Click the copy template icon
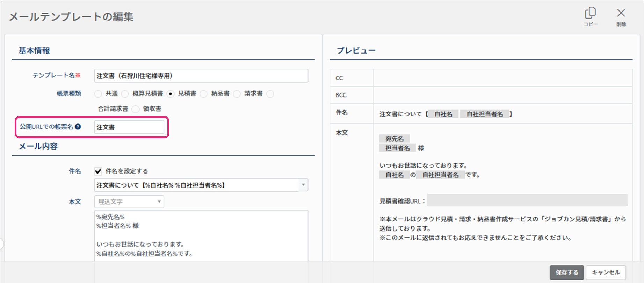The height and width of the screenshot is (283, 644). click(x=590, y=14)
